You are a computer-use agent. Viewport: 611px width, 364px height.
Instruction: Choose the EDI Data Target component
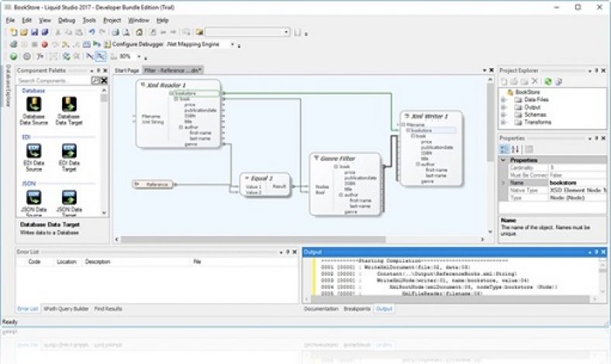[x=68, y=151]
